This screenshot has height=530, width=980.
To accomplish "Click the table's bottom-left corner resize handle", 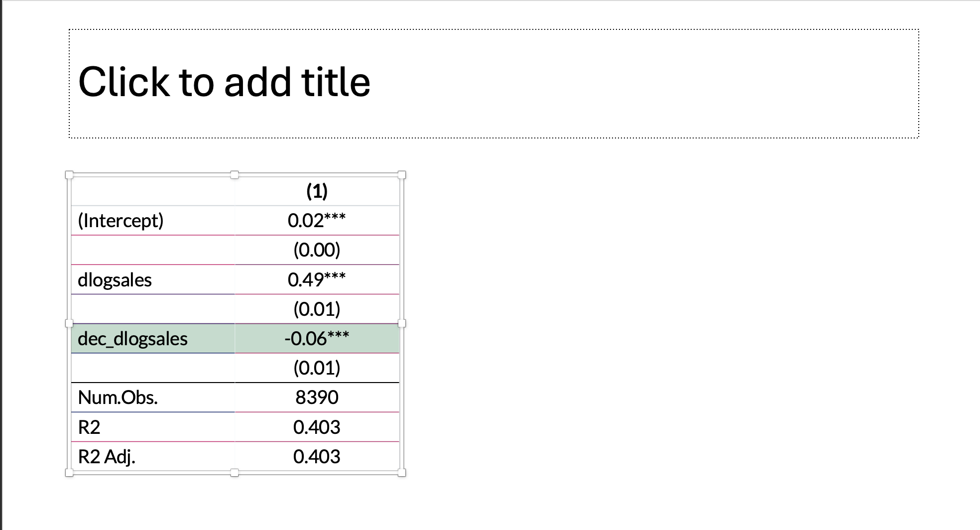I will (x=69, y=472).
